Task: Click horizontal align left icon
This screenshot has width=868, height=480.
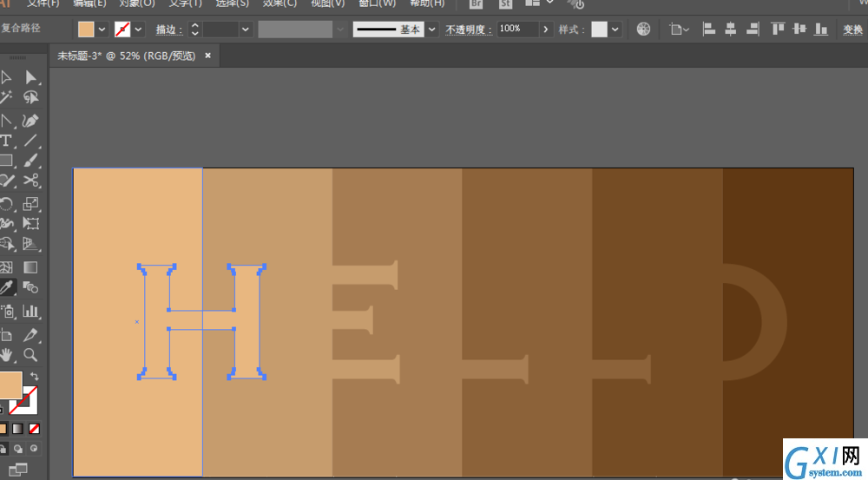Action: 708,29
